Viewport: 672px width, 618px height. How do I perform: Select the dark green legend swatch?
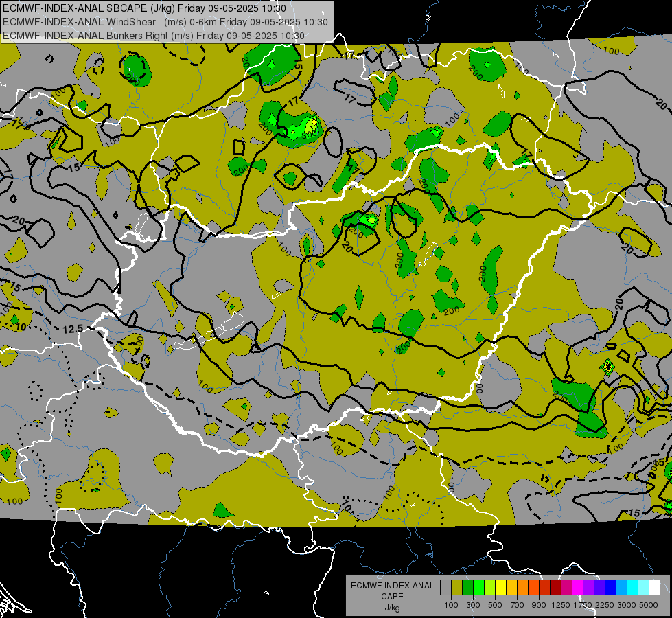tap(467, 588)
